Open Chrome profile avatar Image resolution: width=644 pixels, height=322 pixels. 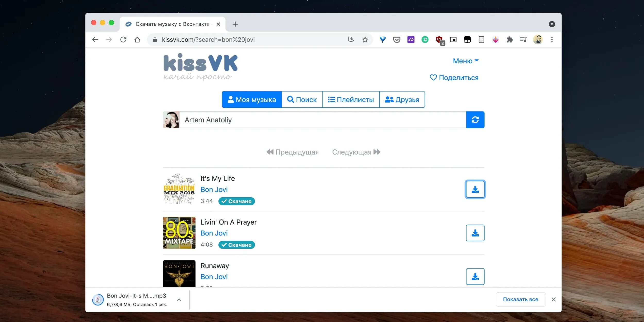click(538, 39)
